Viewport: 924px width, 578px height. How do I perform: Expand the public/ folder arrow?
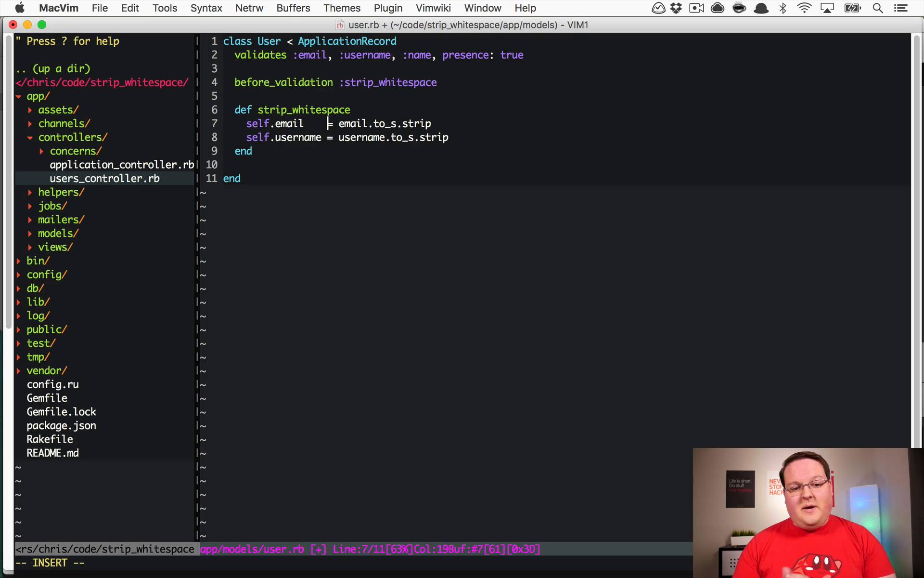point(18,330)
